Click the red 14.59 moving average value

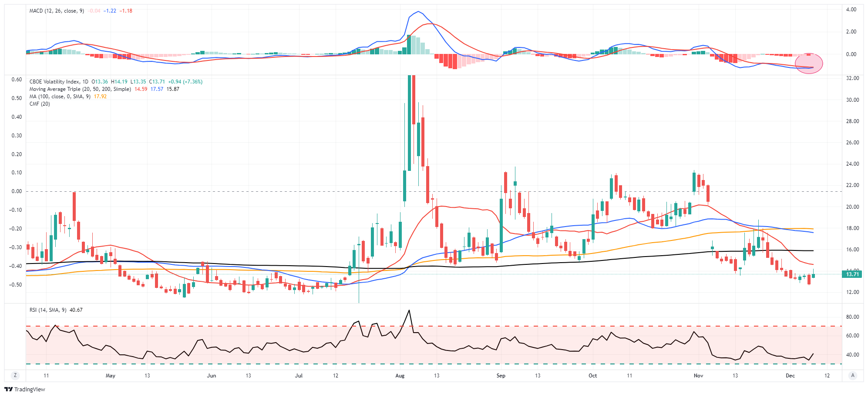[141, 89]
